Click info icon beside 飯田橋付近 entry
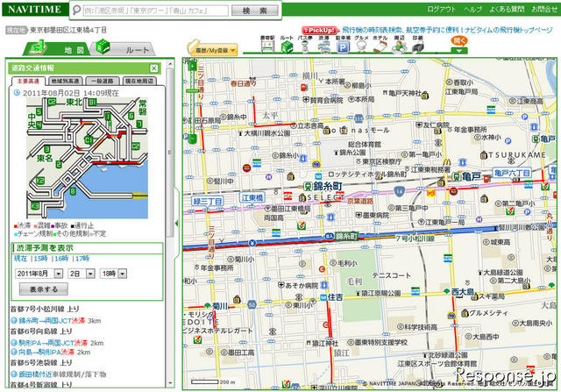The image size is (561, 392). [x=14, y=374]
